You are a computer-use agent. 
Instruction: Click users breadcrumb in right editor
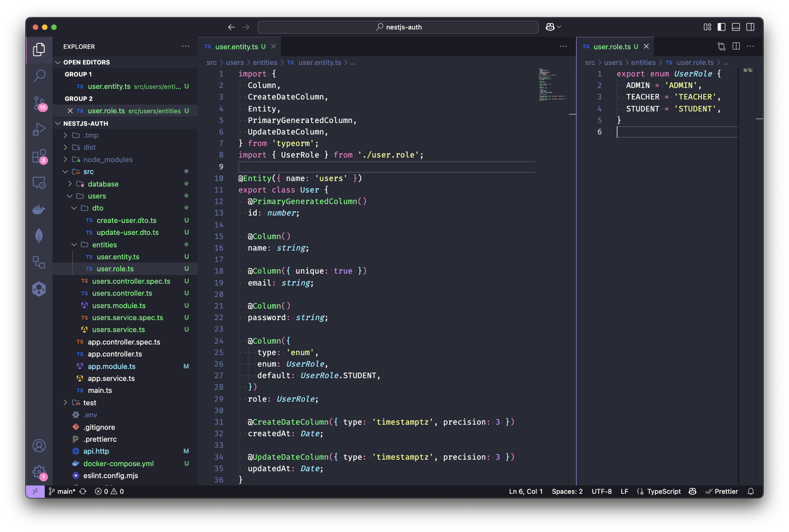tap(613, 63)
